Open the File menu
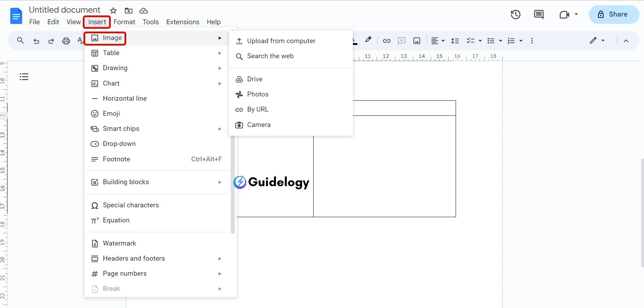Screen dimensions: 644x308 [34, 22]
